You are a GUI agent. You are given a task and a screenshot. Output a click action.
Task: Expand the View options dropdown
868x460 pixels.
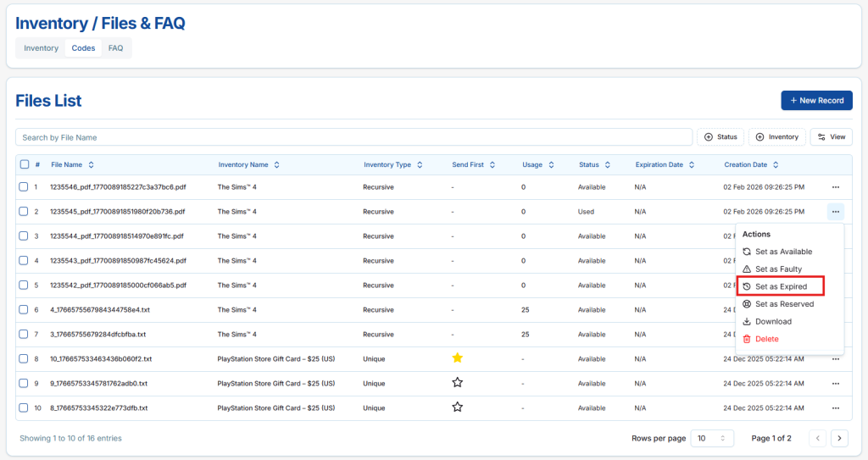831,137
